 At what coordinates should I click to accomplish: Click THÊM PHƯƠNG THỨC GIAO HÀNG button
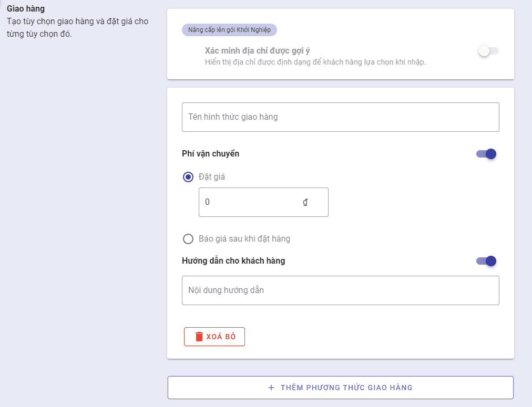pos(340,388)
